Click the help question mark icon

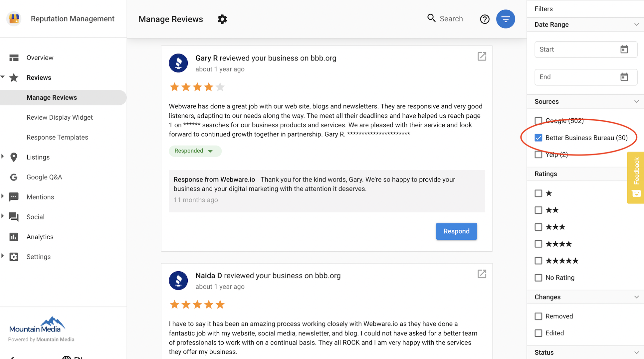coord(485,19)
